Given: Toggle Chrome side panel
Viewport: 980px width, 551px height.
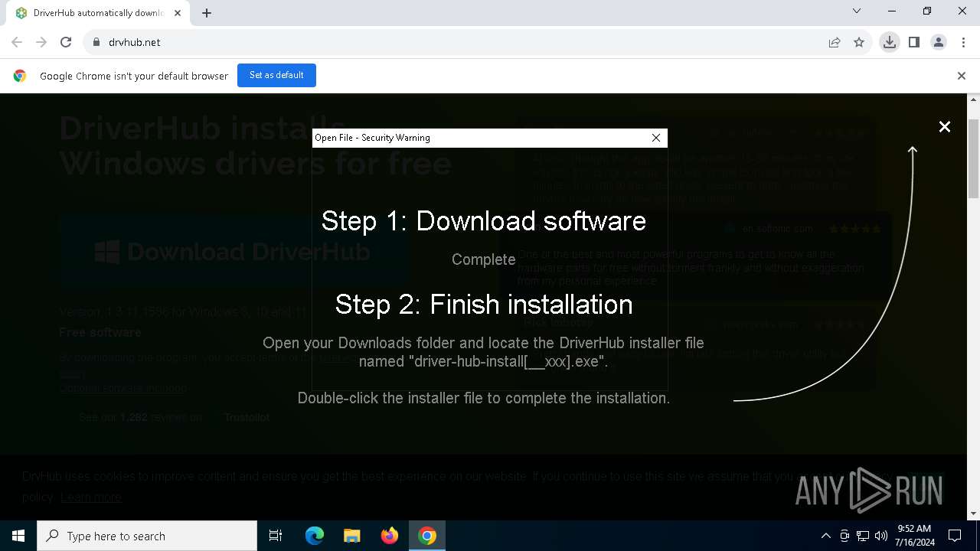Looking at the screenshot, I should tap(914, 42).
